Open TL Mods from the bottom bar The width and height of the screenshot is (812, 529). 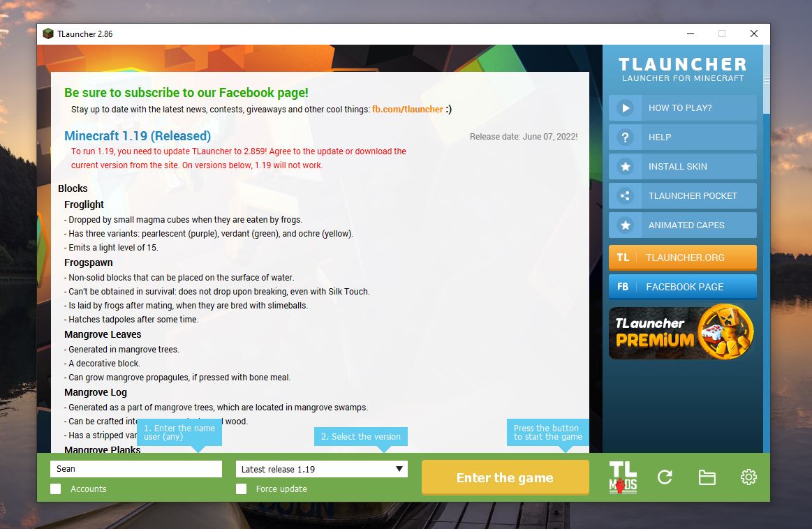pyautogui.click(x=622, y=477)
